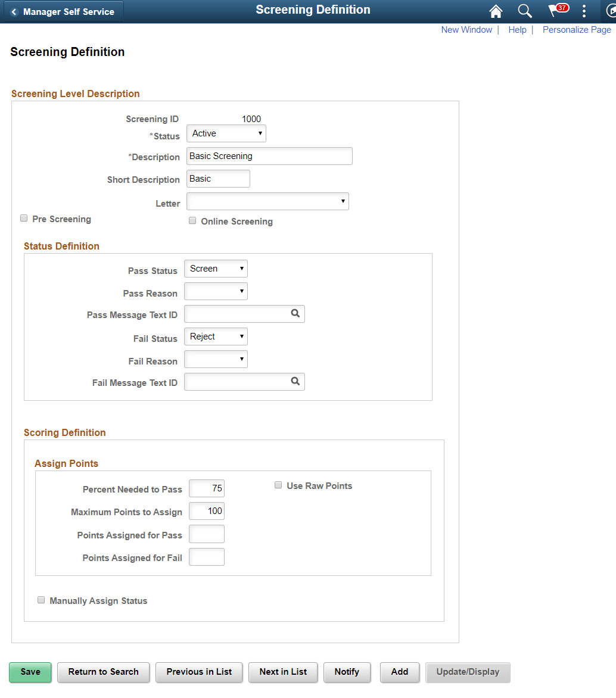Check the Manually Assign Status box
The image size is (616, 698).
41,600
